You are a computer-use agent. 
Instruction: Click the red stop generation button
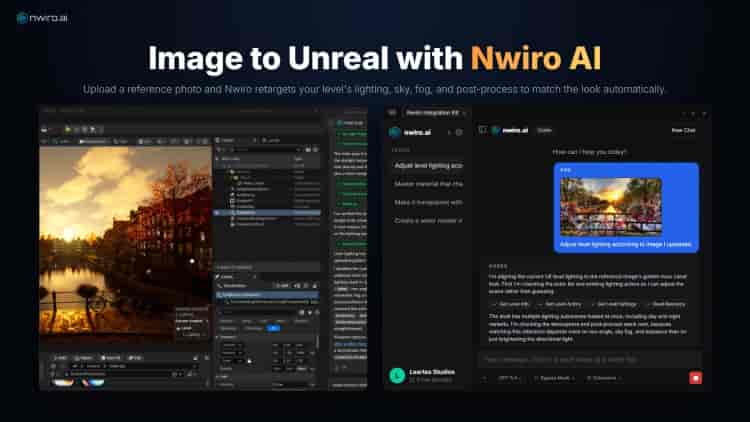coord(695,378)
